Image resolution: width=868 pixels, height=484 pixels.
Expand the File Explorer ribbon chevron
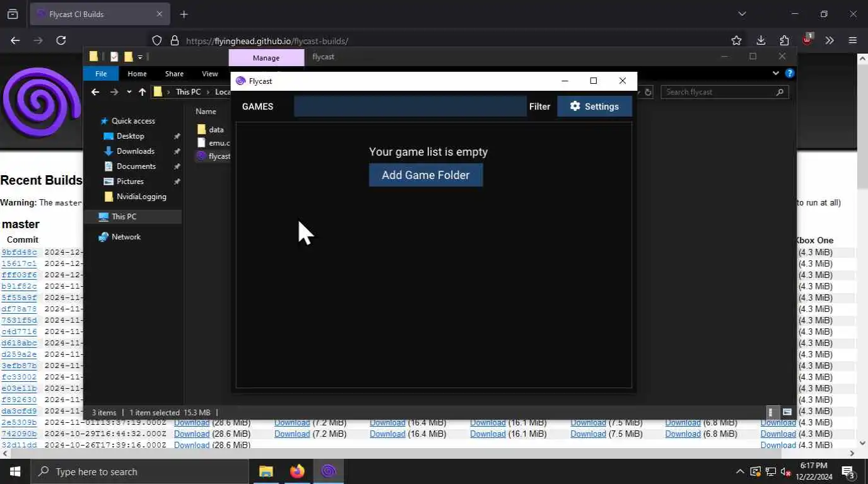pos(776,73)
